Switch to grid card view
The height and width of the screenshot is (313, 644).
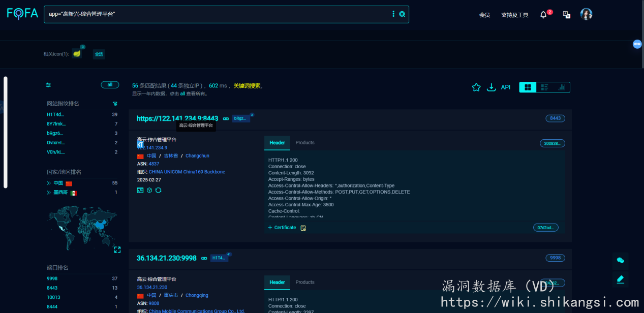528,87
